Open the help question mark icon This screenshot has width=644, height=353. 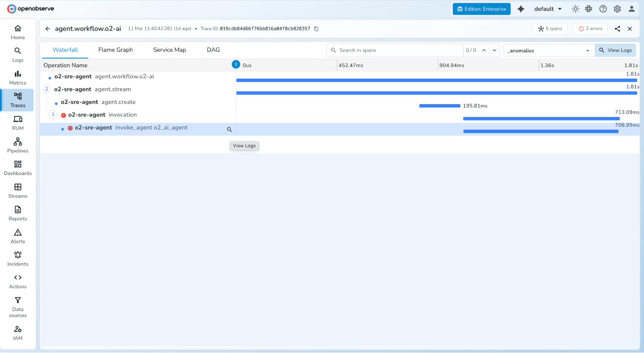tap(603, 9)
